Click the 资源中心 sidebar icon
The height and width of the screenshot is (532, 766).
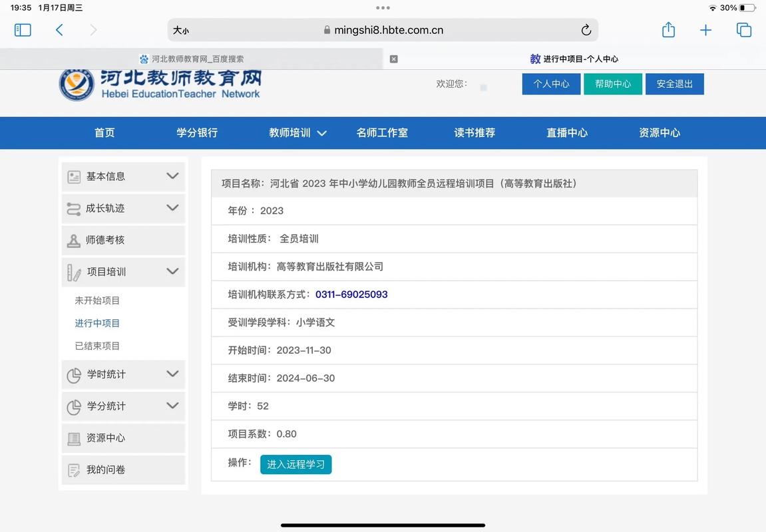pyautogui.click(x=73, y=438)
